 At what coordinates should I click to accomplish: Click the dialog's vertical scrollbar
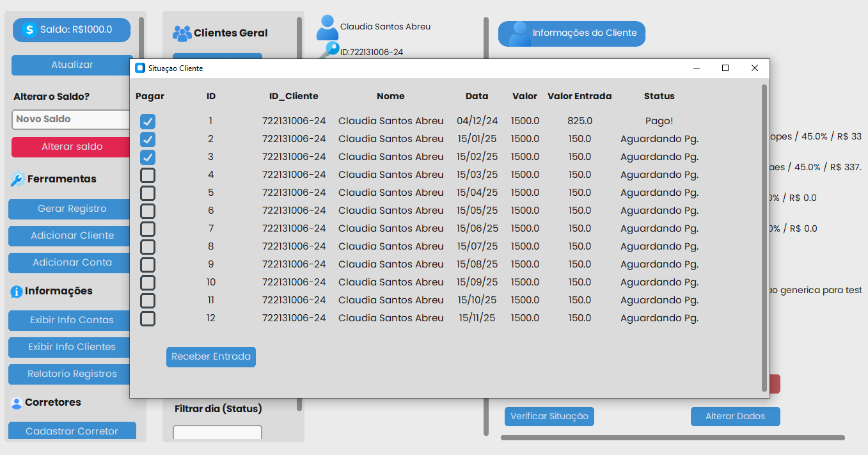pyautogui.click(x=764, y=237)
